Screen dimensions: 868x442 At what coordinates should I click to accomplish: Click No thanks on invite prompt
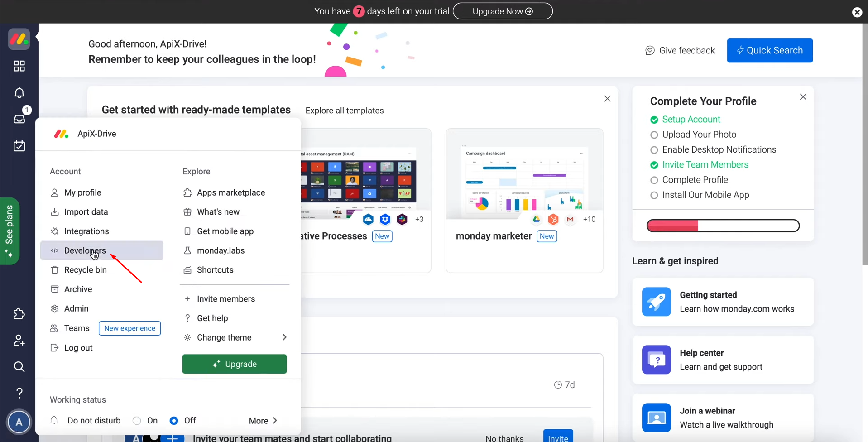click(504, 438)
